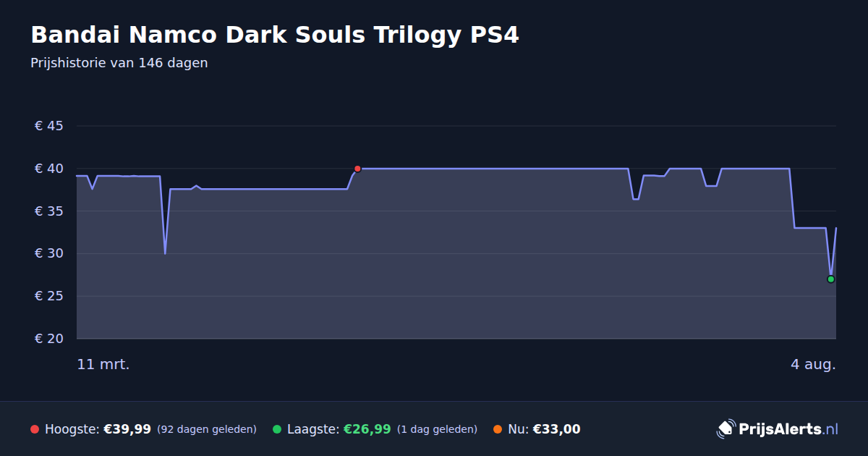The height and width of the screenshot is (456, 868).
Task: Click the PrijsAlerts tag logo icon
Action: 726,428
